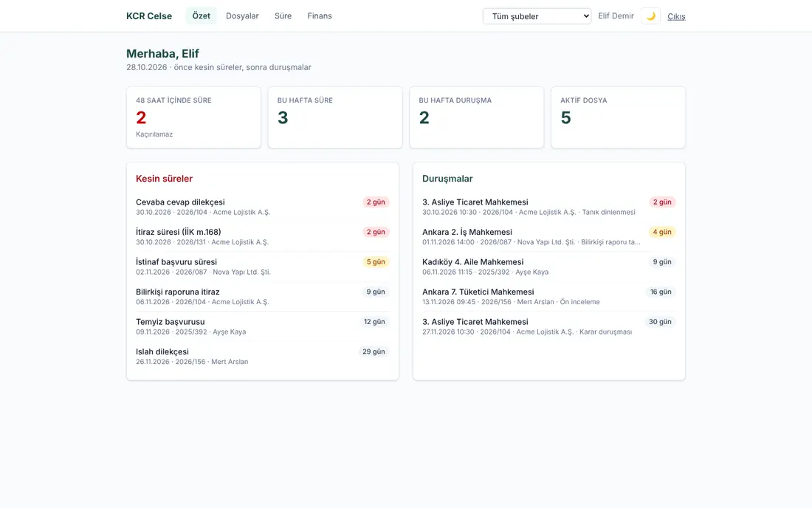The width and height of the screenshot is (812, 508).
Task: Open the Tüm şubeler branch dropdown
Action: (x=537, y=16)
